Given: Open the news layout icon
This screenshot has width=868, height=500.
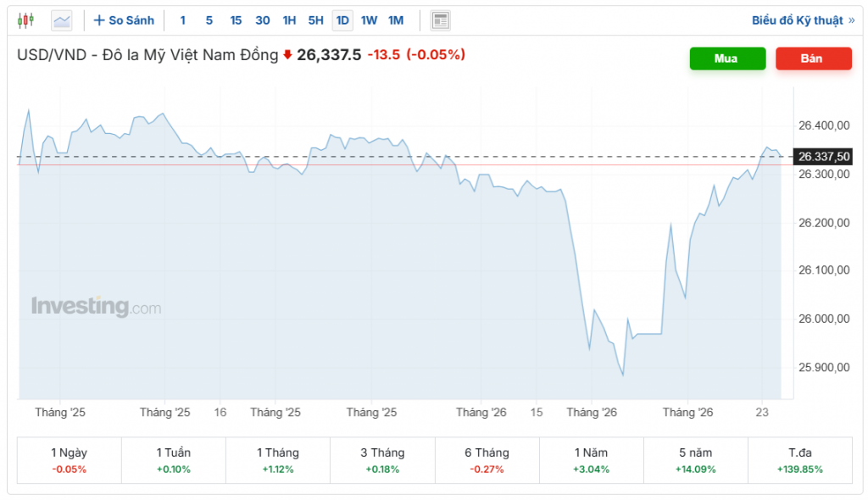Looking at the screenshot, I should click(440, 20).
